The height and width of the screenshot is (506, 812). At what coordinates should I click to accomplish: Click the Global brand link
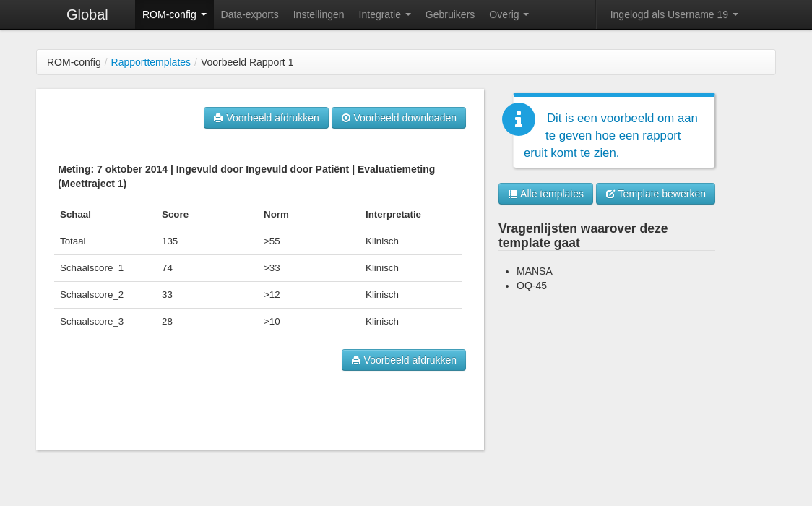(x=87, y=14)
